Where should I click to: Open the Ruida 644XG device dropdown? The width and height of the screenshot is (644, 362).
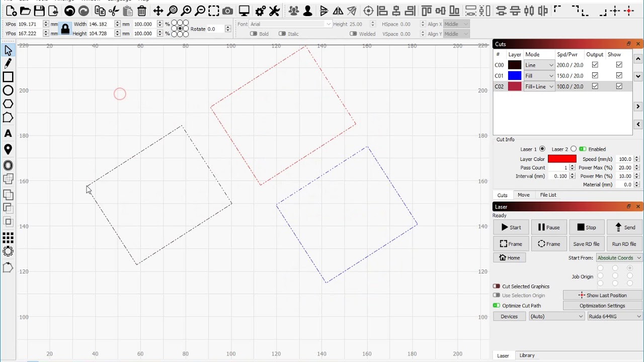coord(615,316)
